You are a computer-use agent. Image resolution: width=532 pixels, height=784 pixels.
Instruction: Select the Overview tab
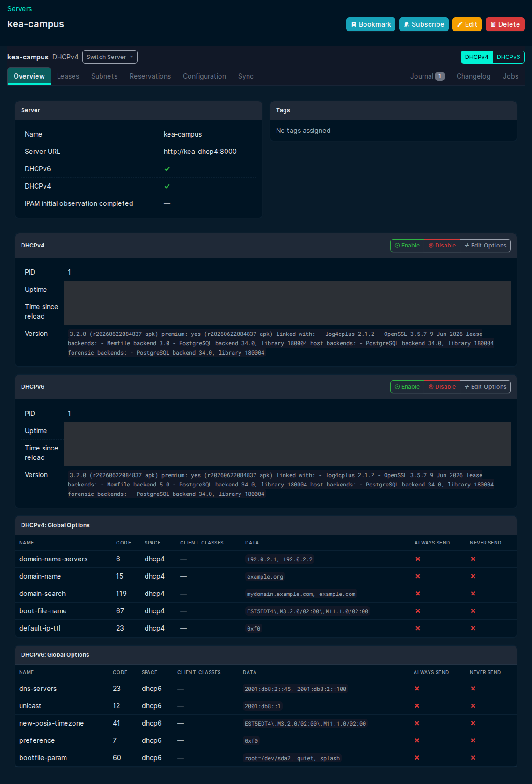point(29,76)
